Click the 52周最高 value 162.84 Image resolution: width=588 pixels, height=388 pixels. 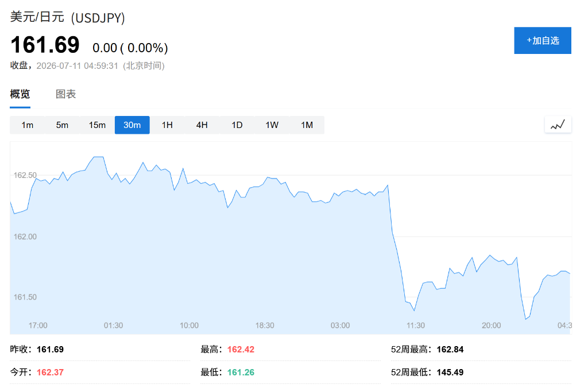450,350
